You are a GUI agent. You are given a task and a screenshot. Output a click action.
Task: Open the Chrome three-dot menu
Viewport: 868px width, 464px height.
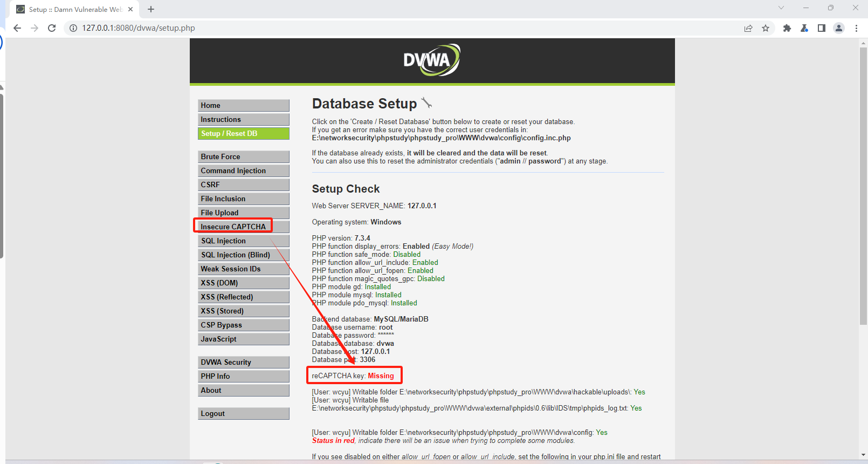pos(856,28)
